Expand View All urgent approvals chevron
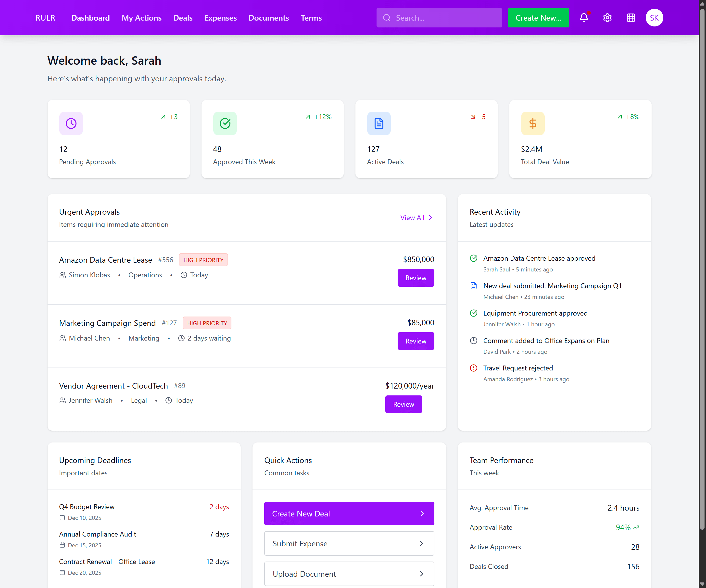 (430, 218)
